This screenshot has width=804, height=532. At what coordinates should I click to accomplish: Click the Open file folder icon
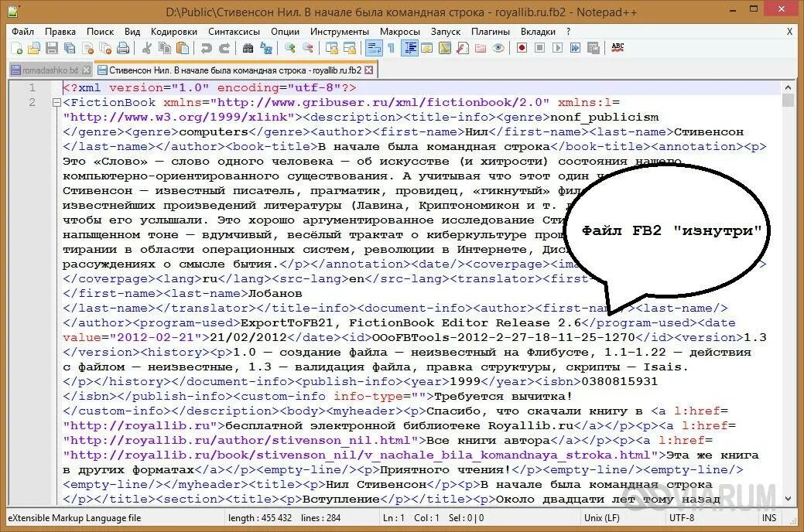(x=34, y=48)
